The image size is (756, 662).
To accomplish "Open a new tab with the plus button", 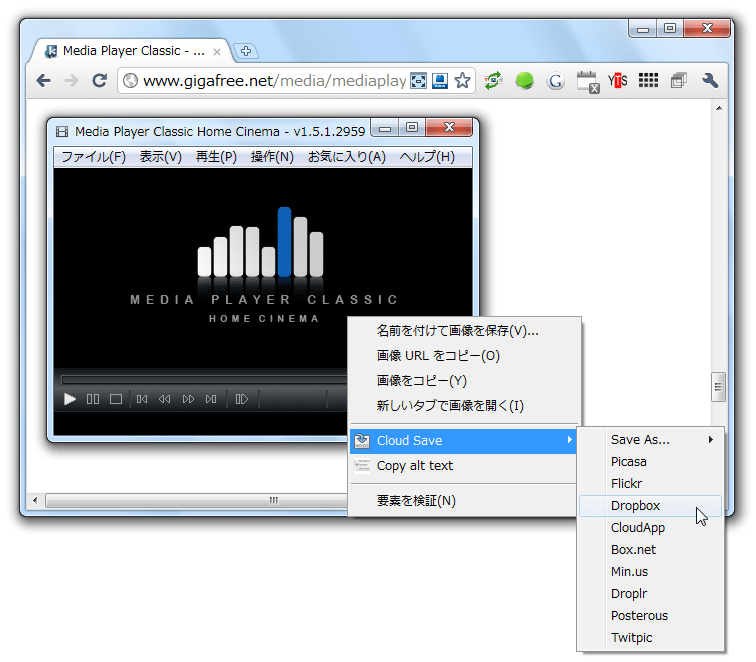I will (x=246, y=51).
